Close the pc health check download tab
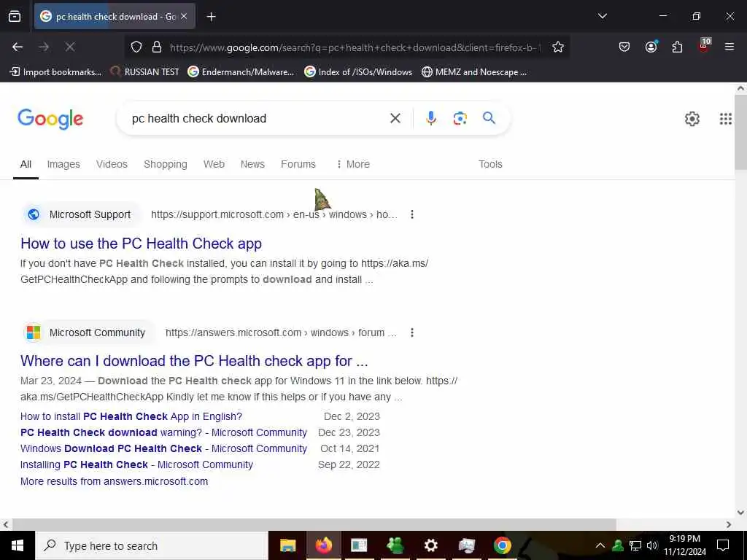 184,17
